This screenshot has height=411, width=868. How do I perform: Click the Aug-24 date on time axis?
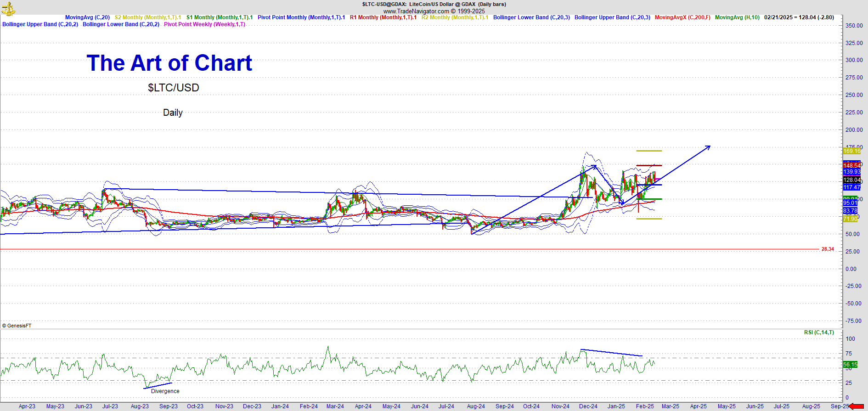pyautogui.click(x=475, y=406)
